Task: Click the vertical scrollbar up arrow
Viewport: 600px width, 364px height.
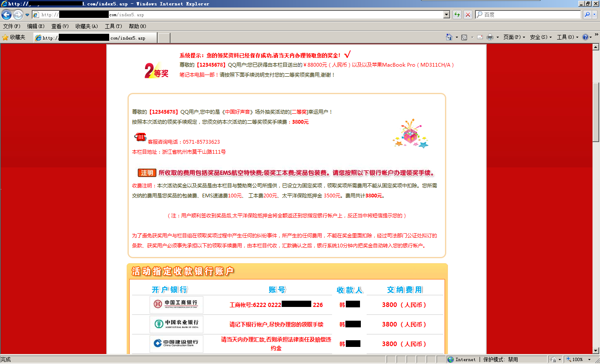Action: 596,47
